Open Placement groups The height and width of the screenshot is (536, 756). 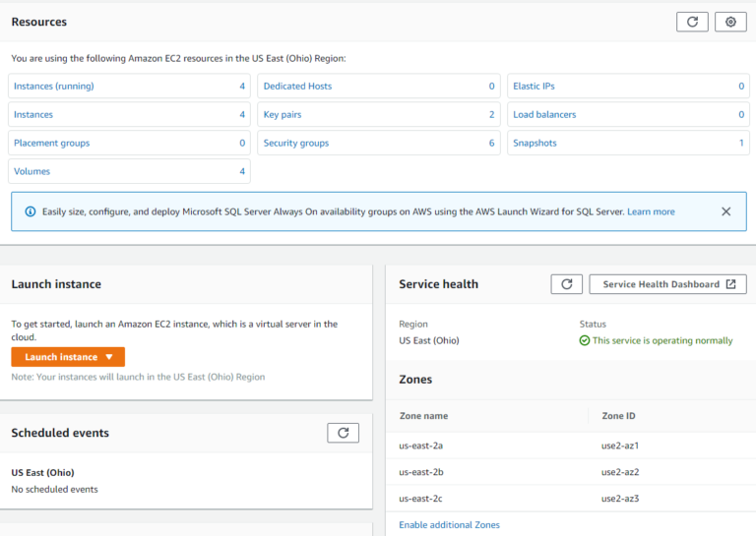(x=51, y=144)
